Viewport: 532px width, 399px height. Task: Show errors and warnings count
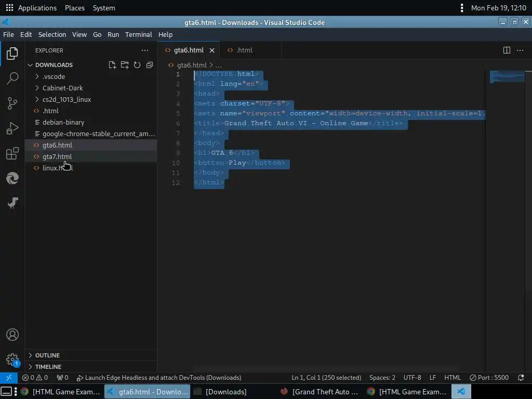pyautogui.click(x=35, y=378)
